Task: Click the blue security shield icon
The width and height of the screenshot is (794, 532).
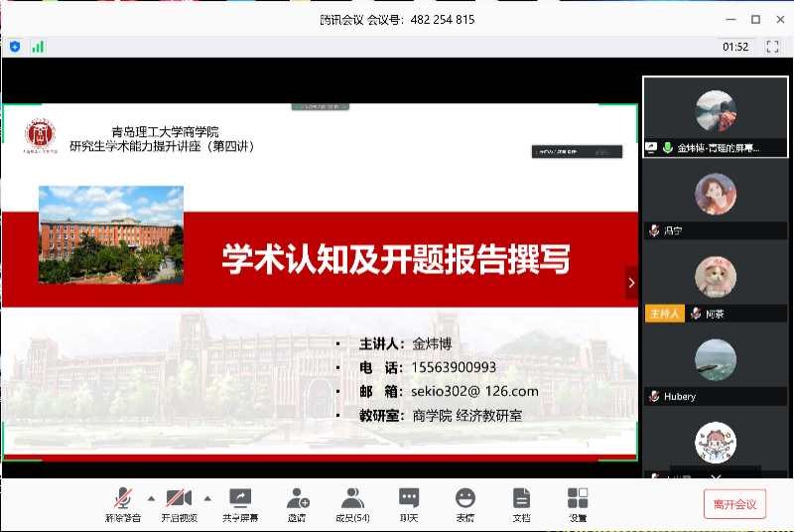Action: tap(15, 46)
